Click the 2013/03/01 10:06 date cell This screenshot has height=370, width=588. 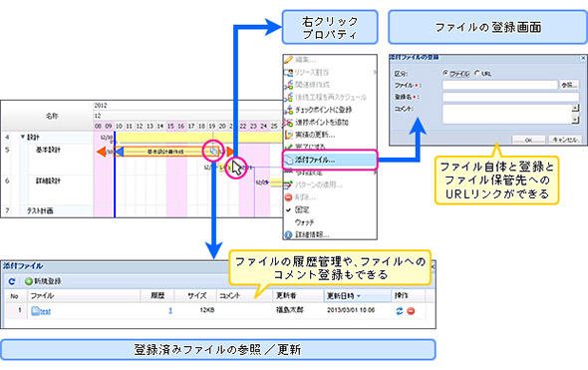pyautogui.click(x=351, y=310)
